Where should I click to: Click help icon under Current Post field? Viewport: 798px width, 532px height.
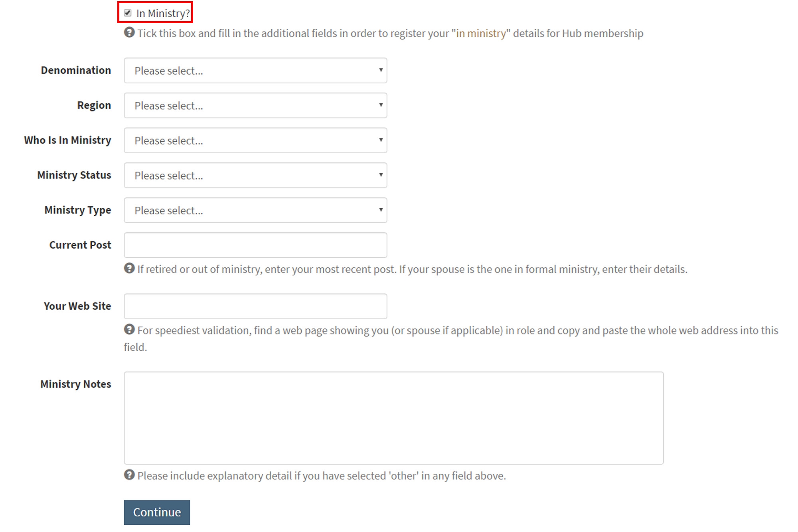pyautogui.click(x=129, y=268)
